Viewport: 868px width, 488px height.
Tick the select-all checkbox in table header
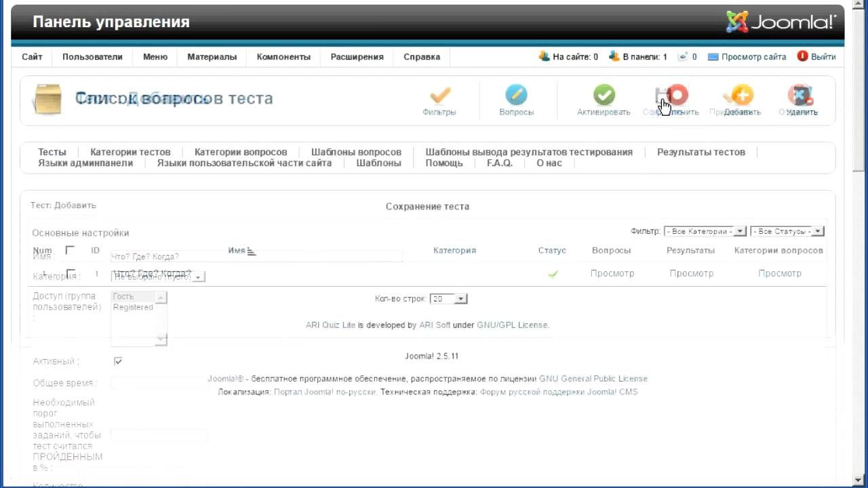click(x=70, y=250)
